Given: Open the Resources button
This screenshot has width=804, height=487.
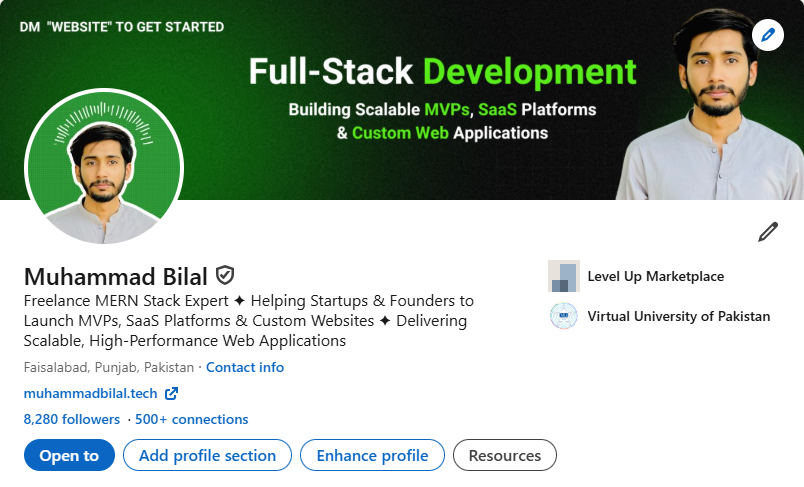Looking at the screenshot, I should (x=505, y=455).
